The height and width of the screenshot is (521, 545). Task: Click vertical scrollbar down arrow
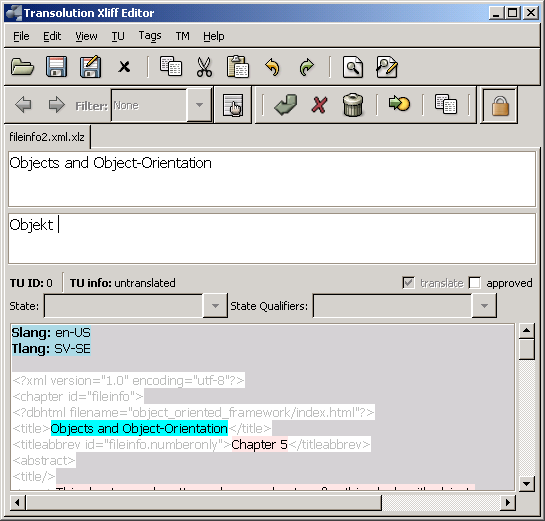click(x=527, y=483)
